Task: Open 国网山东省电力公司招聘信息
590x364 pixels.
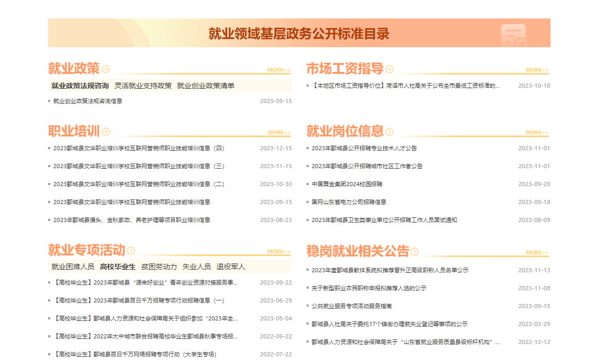Action: point(349,202)
